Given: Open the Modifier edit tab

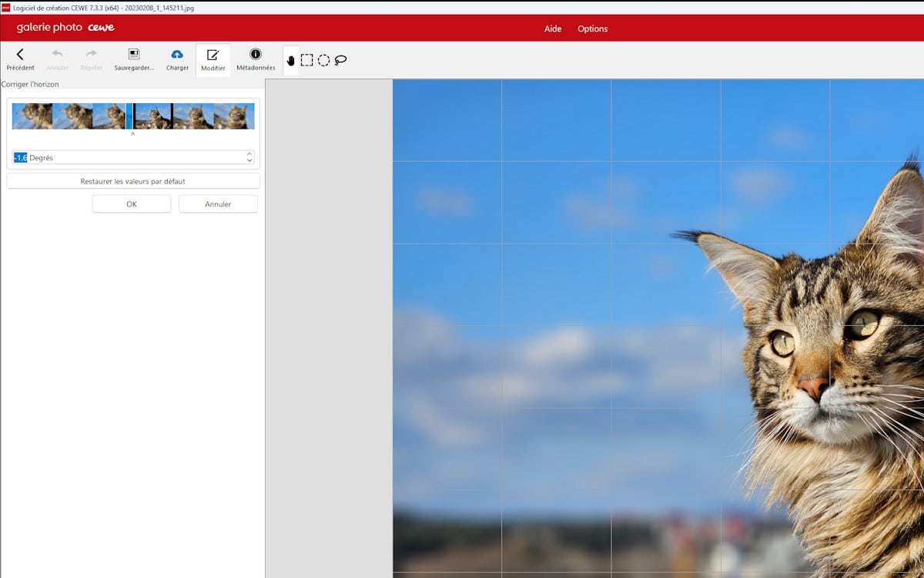Looking at the screenshot, I should point(213,59).
